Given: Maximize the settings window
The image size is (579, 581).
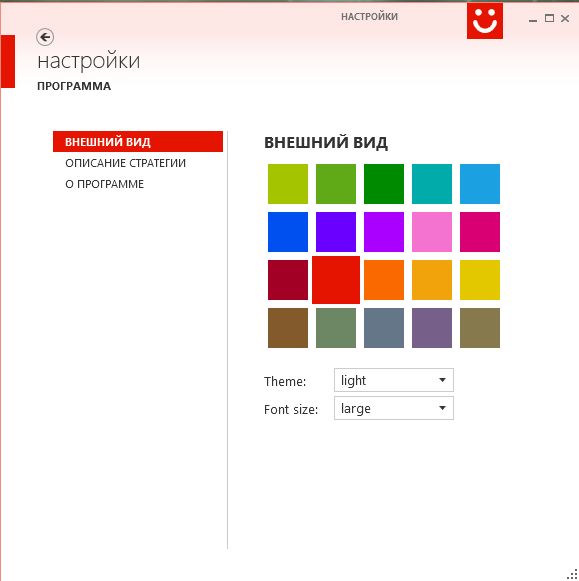Looking at the screenshot, I should click(x=549, y=18).
